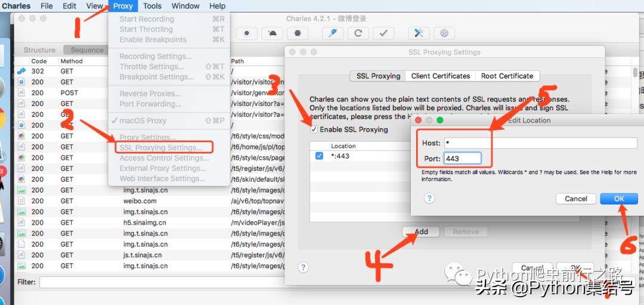Select the *:443 location entry
This screenshot has width=644, height=305.
coord(340,156)
